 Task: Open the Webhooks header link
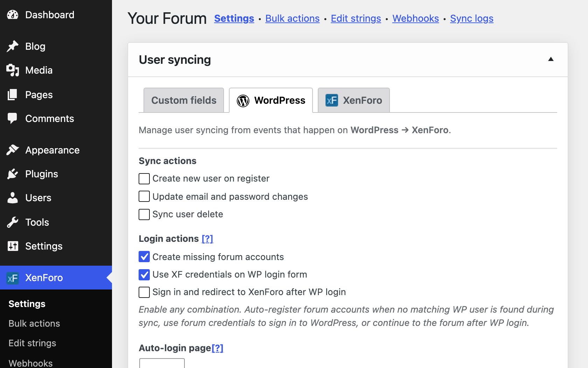coord(415,18)
